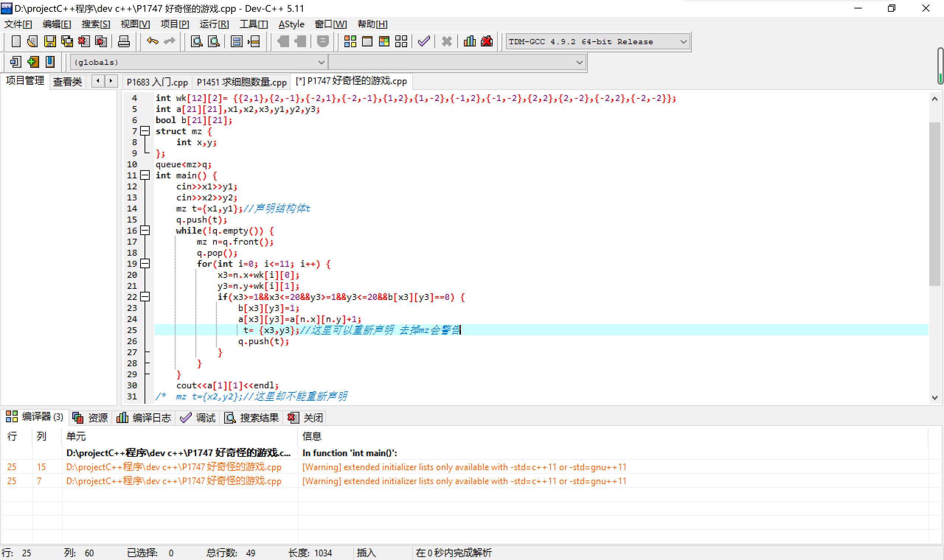This screenshot has width=944, height=560.
Task: Collapse the main function fold at line 11
Action: (x=145, y=175)
